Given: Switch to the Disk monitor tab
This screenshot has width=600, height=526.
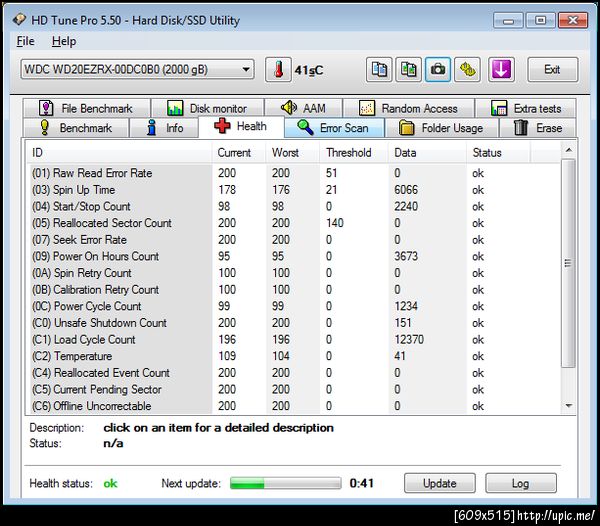Looking at the screenshot, I should point(207,108).
